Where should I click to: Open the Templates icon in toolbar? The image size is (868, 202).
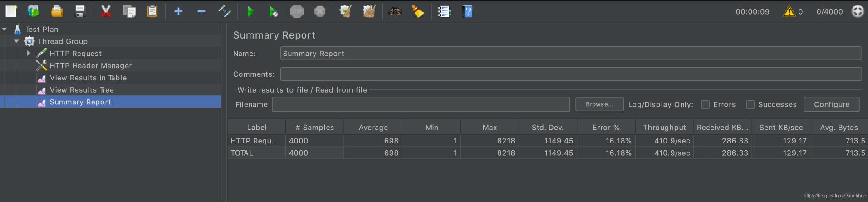click(33, 11)
